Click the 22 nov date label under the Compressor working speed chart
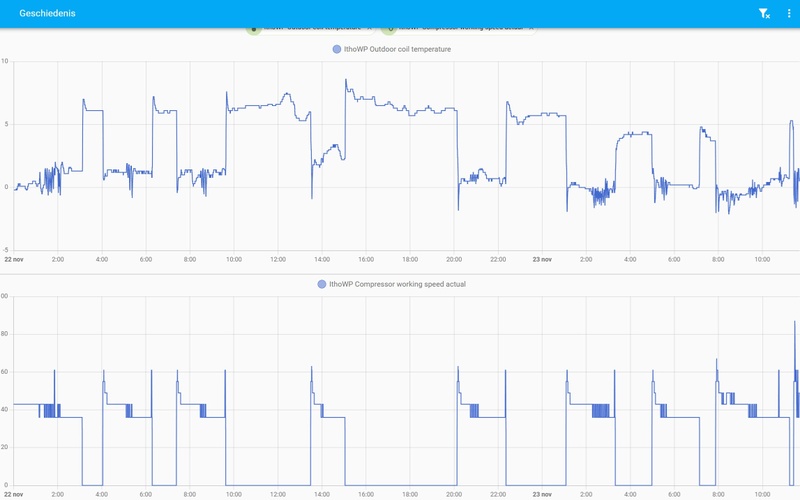This screenshot has width=800, height=500. tap(14, 494)
